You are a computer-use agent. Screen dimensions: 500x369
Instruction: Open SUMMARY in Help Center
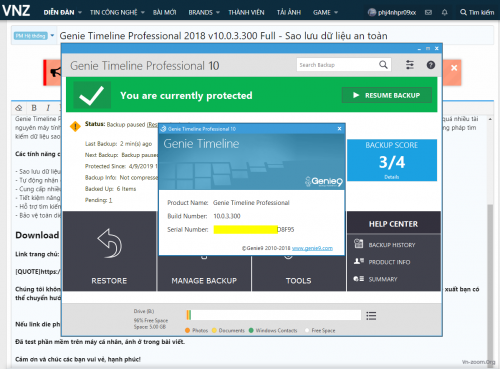click(383, 279)
